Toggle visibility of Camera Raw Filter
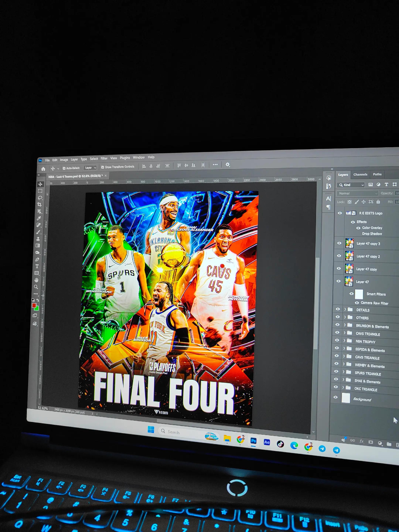This screenshot has width=399, height=532. pyautogui.click(x=357, y=303)
